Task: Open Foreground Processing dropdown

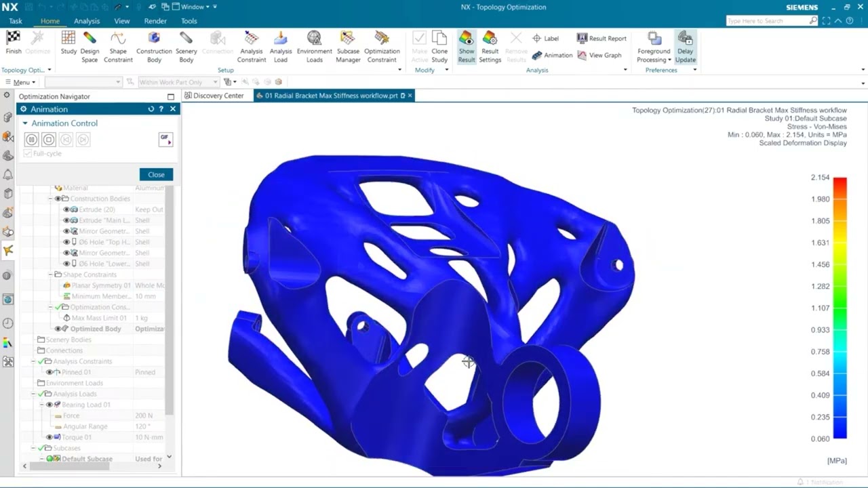Action: (x=654, y=47)
